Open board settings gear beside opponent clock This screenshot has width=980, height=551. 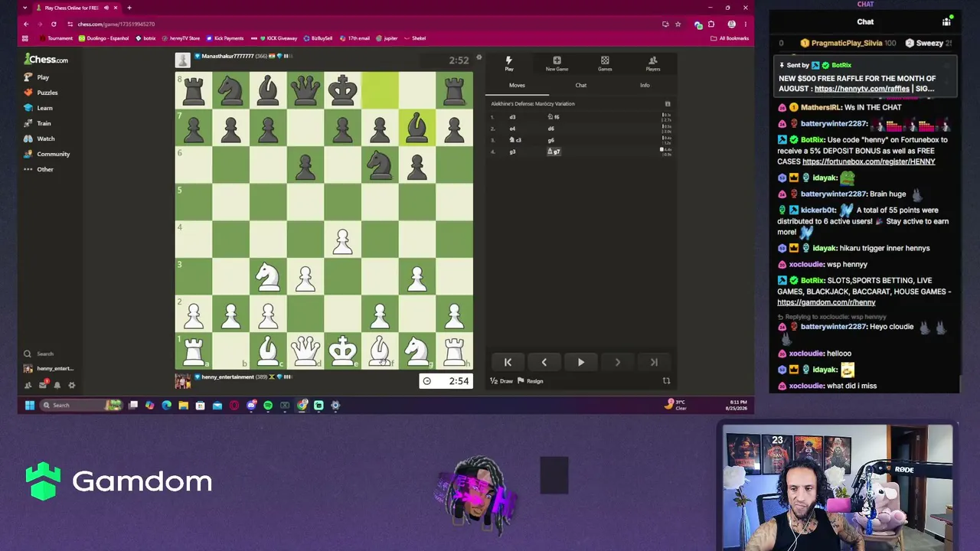pos(479,57)
